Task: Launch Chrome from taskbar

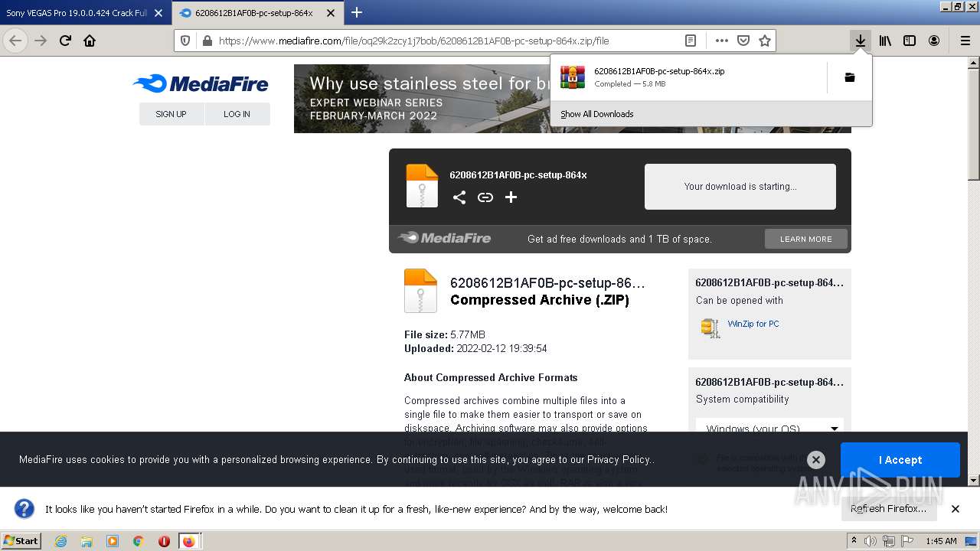Action: click(x=138, y=541)
